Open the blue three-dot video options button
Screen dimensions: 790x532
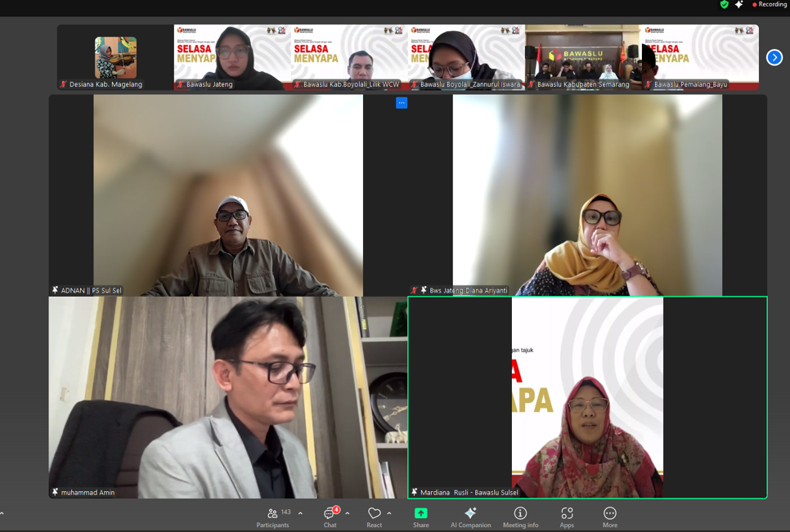402,103
